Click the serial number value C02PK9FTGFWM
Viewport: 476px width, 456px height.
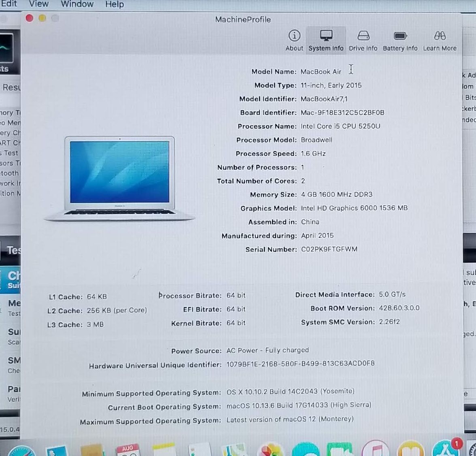tap(329, 249)
